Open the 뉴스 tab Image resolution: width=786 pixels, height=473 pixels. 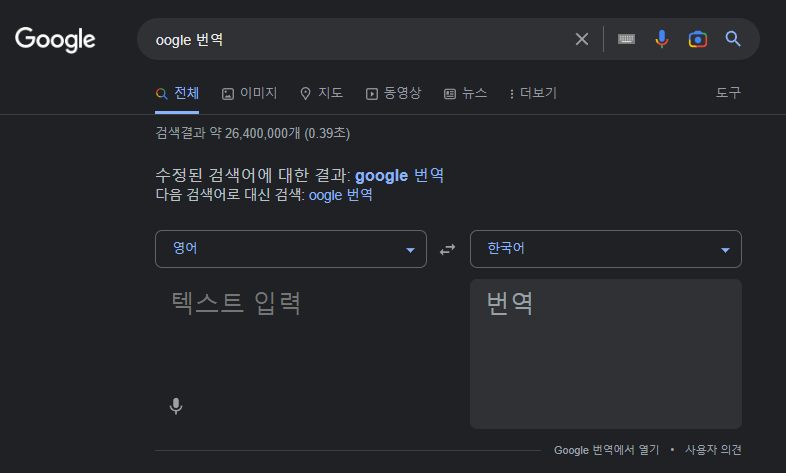(x=465, y=93)
